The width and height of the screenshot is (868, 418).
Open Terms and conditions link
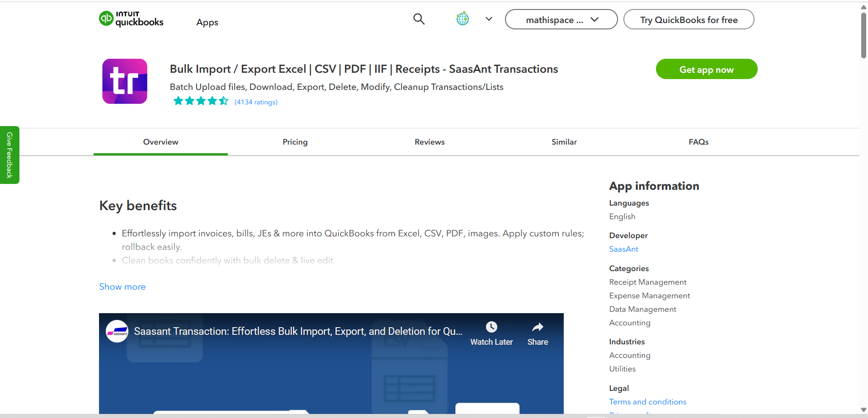(647, 402)
